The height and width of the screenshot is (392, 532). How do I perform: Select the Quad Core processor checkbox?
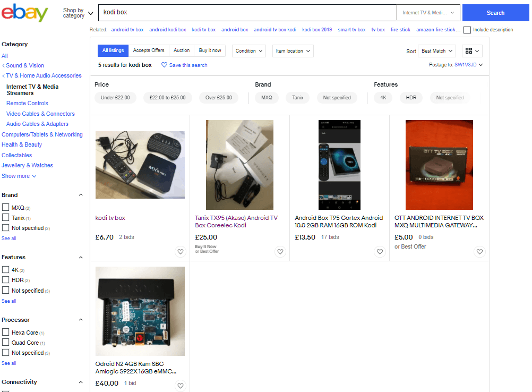pos(5,343)
